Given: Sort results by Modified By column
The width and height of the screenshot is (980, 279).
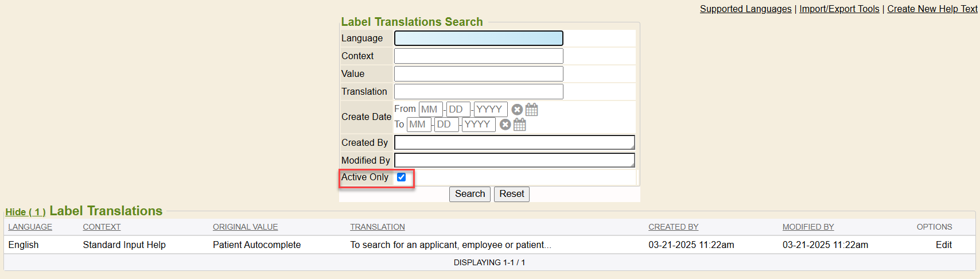Looking at the screenshot, I should point(808,227).
